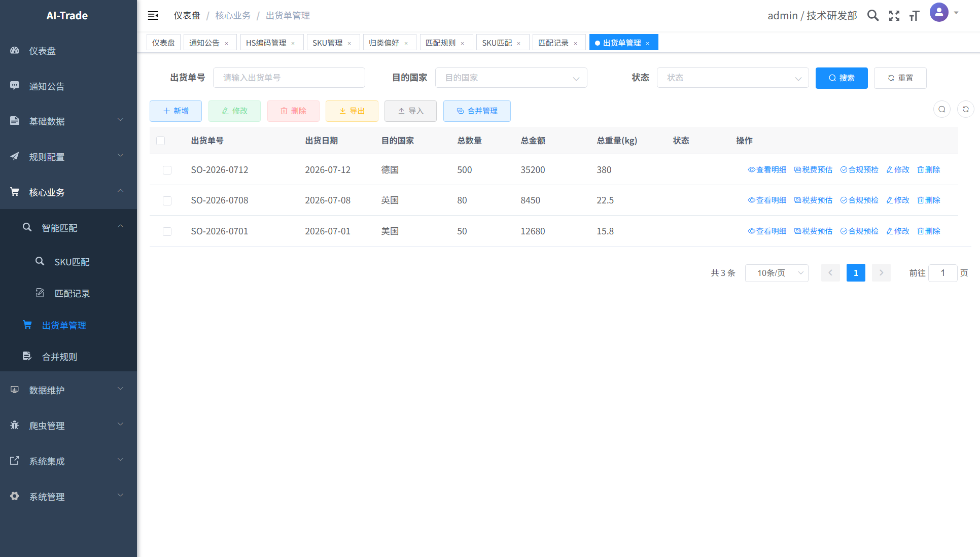The image size is (980, 557).
Task: Click 删除 for row SO-2026-0708
Action: 929,200
